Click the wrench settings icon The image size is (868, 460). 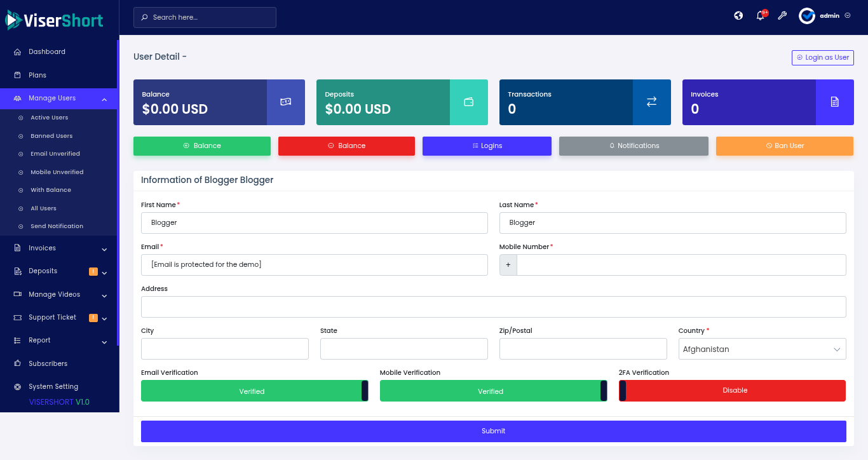click(x=782, y=16)
